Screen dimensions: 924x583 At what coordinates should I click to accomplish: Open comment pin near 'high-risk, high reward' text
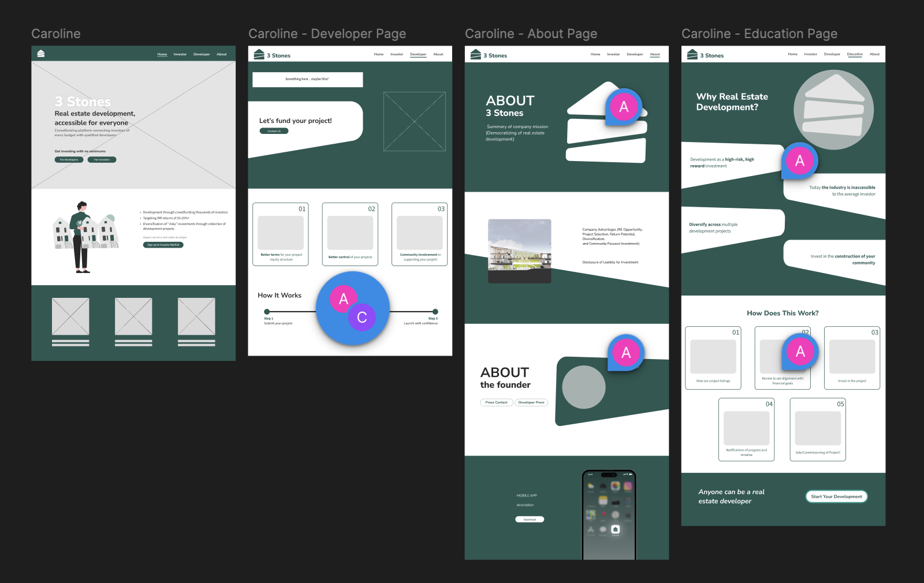(x=799, y=161)
